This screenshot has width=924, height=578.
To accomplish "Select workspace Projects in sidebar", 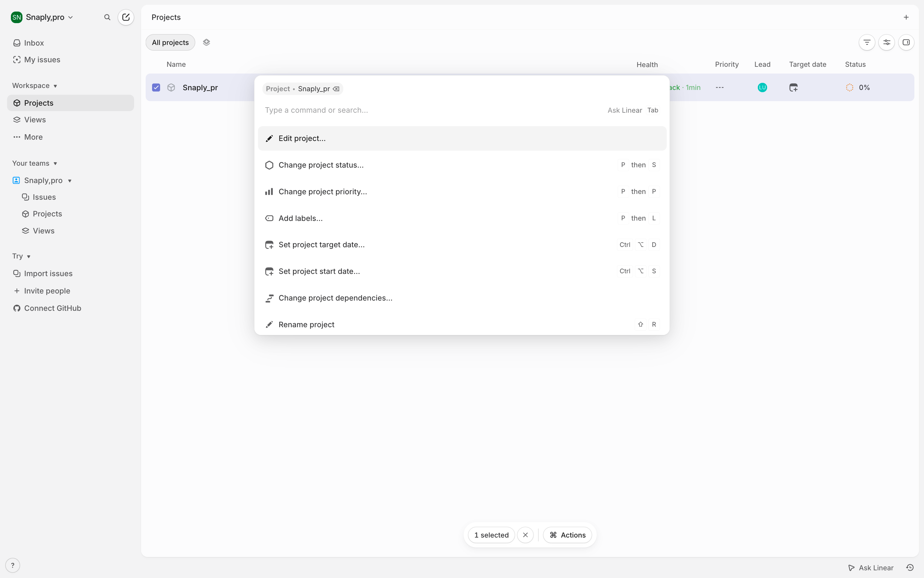I will [71, 103].
